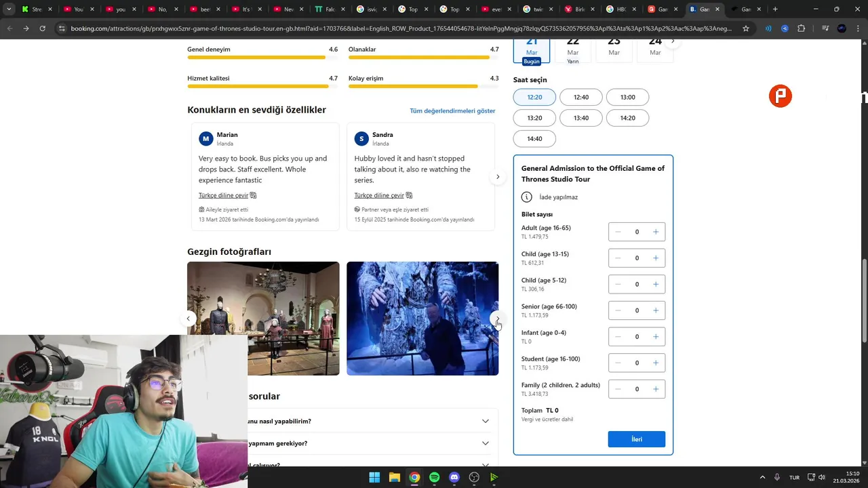
Task: Select the 14:40 time slot
Action: [x=534, y=139]
